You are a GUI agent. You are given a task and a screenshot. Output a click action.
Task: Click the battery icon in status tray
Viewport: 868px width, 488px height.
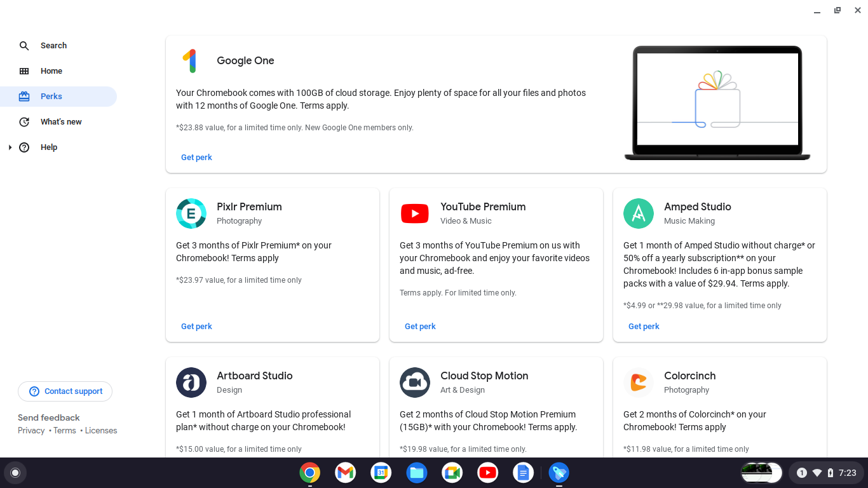831,473
